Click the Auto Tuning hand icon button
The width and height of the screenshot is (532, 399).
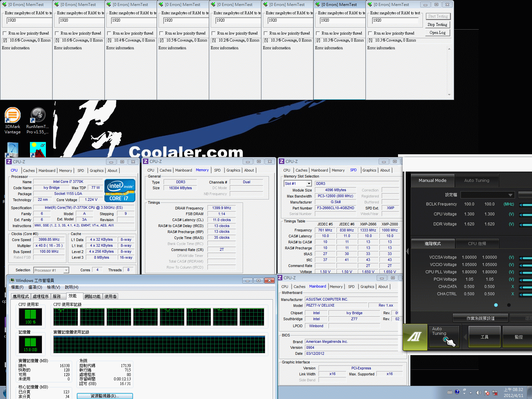[x=444, y=337]
